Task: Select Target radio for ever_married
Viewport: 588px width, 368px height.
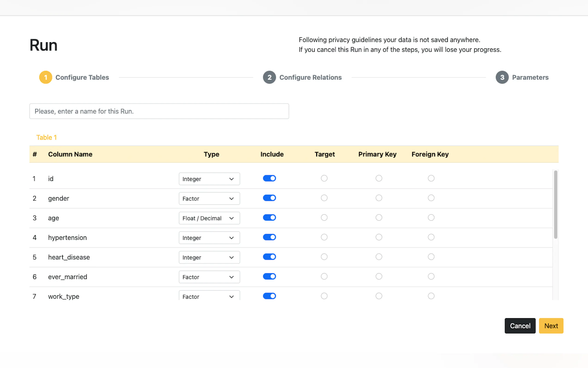Action: [x=324, y=276]
